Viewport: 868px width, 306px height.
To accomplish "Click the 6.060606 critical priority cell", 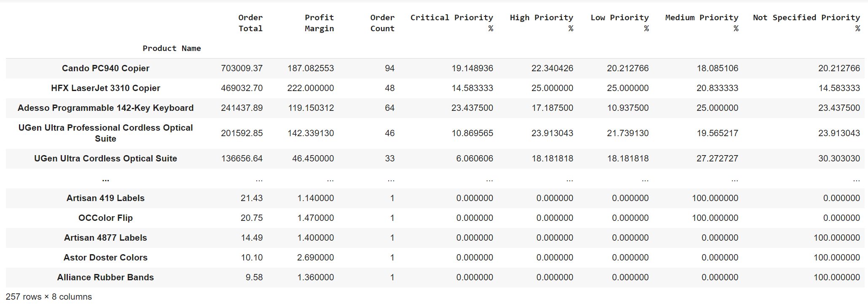I will pyautogui.click(x=474, y=158).
